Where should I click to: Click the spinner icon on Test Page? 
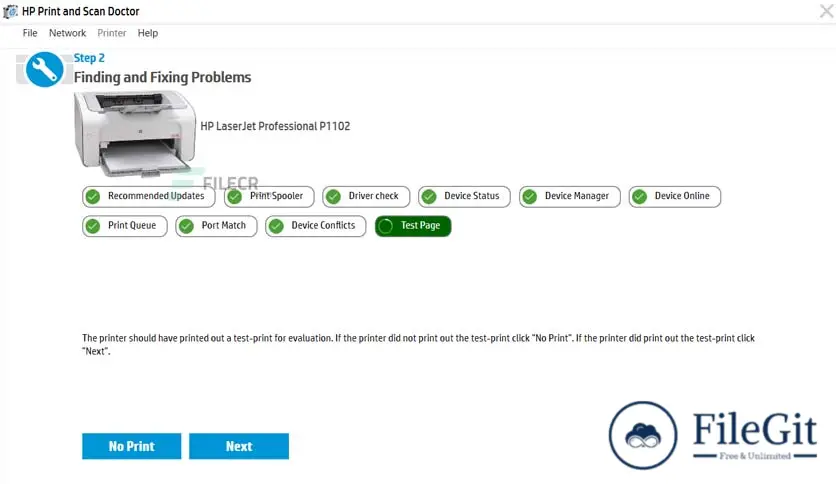pyautogui.click(x=385, y=226)
